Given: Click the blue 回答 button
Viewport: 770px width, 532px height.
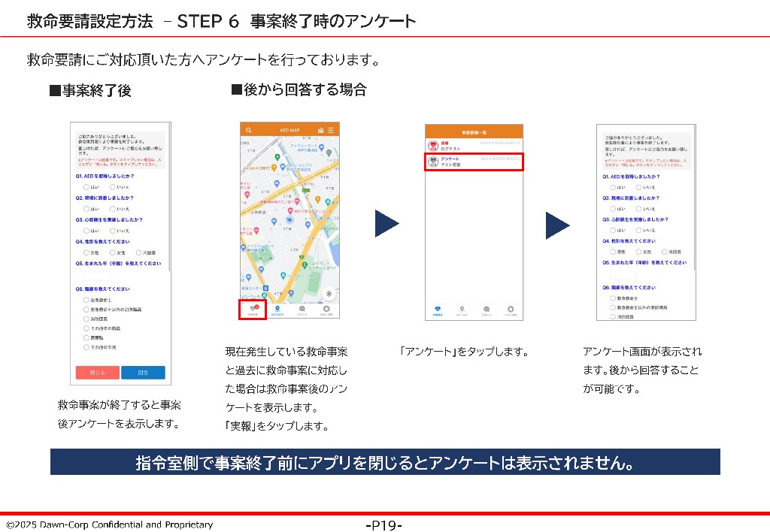Looking at the screenshot, I should pos(143,373).
